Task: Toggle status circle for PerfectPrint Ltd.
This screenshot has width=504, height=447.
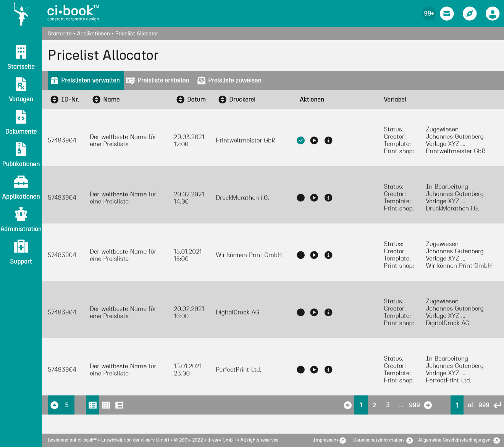Action: point(301,369)
